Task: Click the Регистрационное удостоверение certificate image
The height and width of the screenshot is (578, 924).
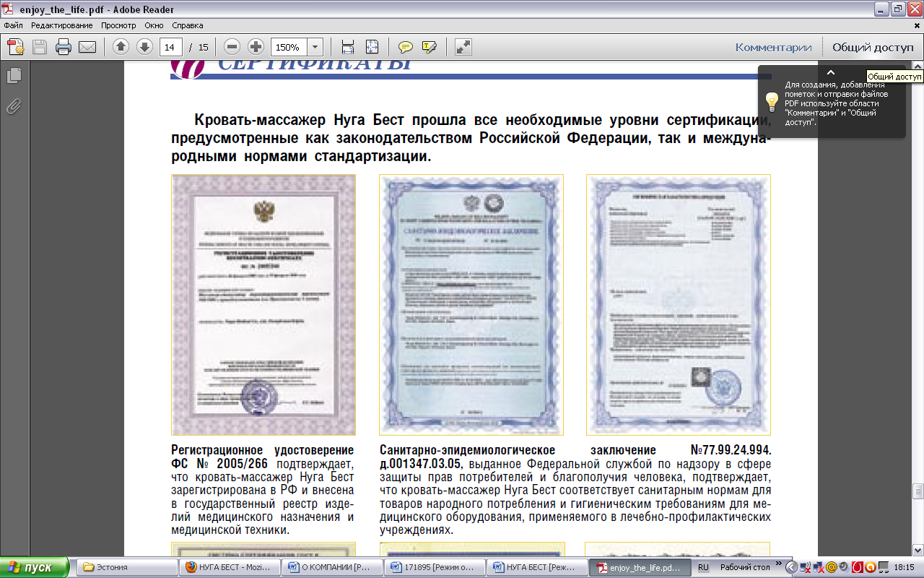Action: click(263, 304)
